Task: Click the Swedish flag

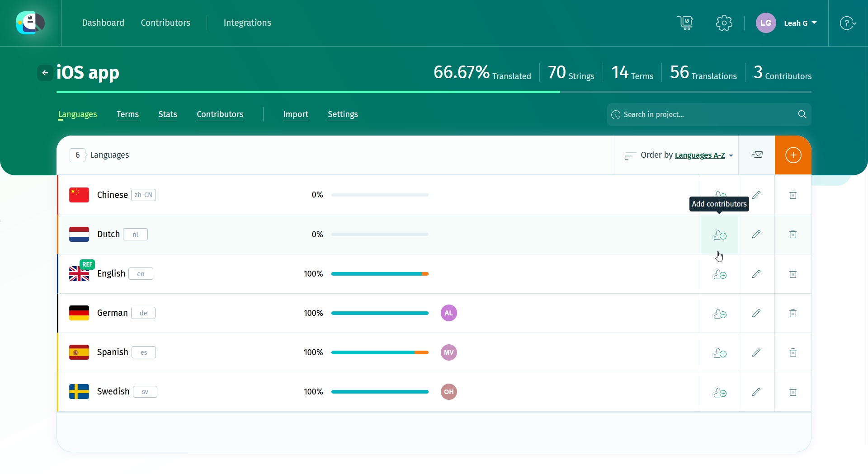Action: pos(79,391)
